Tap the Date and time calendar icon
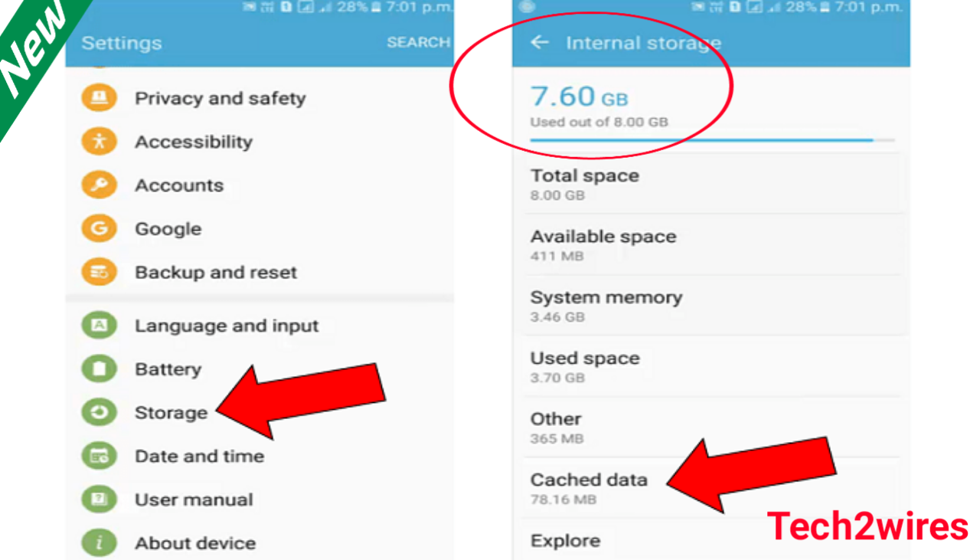Image resolution: width=980 pixels, height=560 pixels. [100, 457]
